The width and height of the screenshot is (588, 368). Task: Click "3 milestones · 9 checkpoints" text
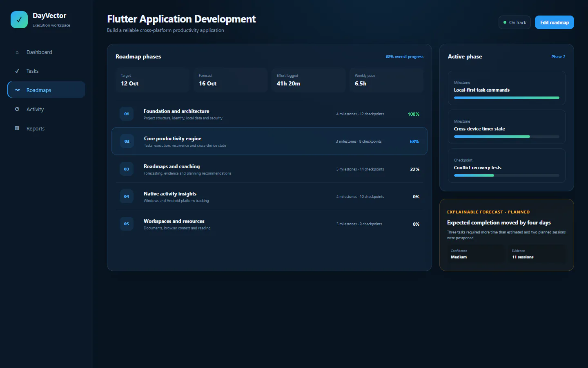pyautogui.click(x=359, y=224)
